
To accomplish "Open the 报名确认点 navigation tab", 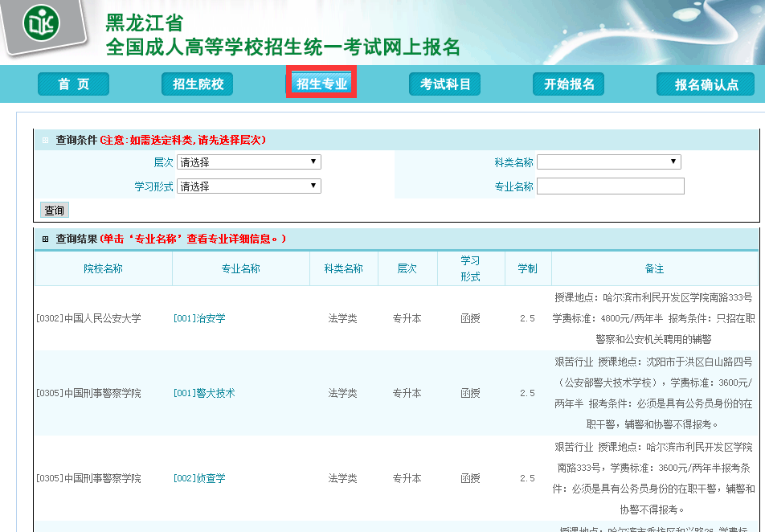I will [706, 84].
